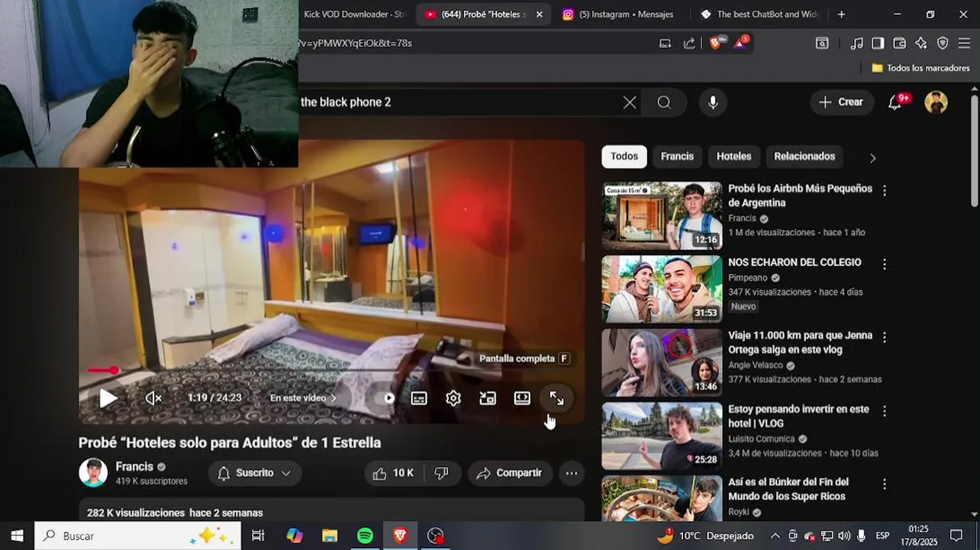The height and width of the screenshot is (550, 980).
Task: Open File Explorer from taskbar
Action: pyautogui.click(x=329, y=535)
